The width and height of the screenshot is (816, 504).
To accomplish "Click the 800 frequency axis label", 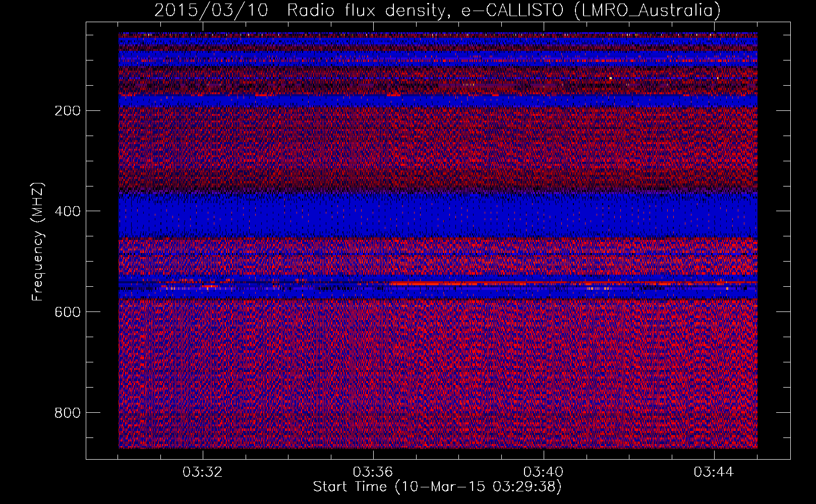I will pyautogui.click(x=67, y=413).
